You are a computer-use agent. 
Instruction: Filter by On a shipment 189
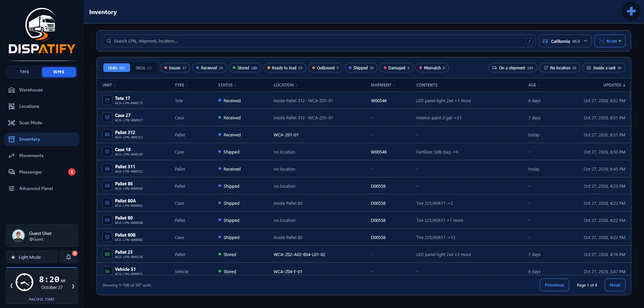pos(512,68)
